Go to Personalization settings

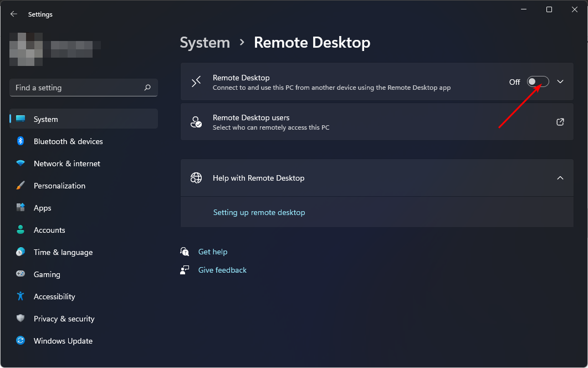click(84, 185)
